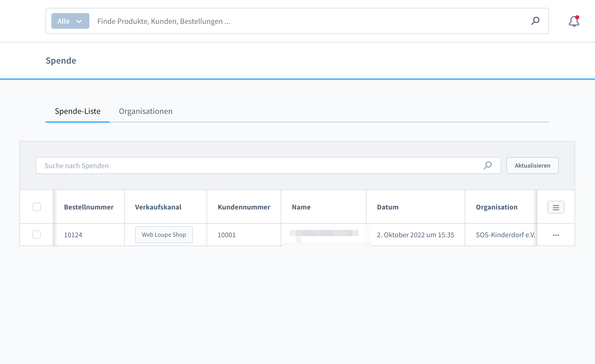The image size is (595, 364).
Task: Select the checkbox for order 10124
Action: [x=37, y=235]
